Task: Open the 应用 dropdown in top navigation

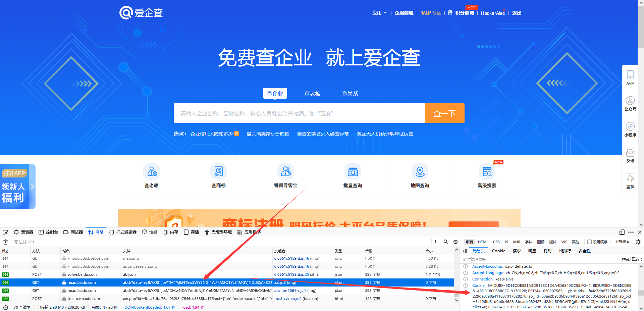Action: tap(379, 13)
